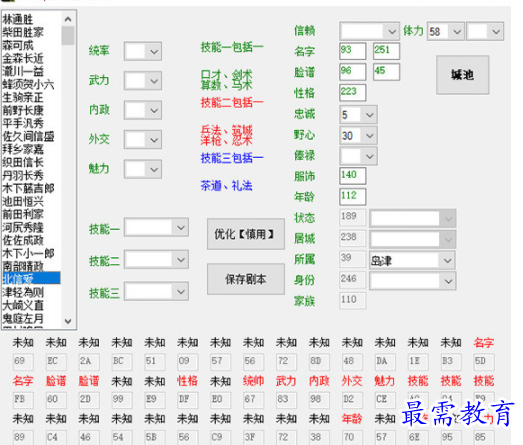Select 柴田胜家 in the list
The image size is (523, 445).
23,32
